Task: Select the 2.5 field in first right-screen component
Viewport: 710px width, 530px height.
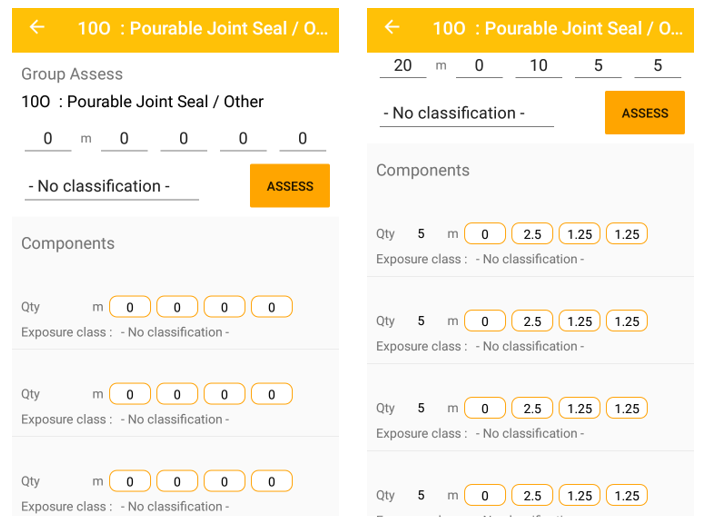Action: [x=532, y=234]
